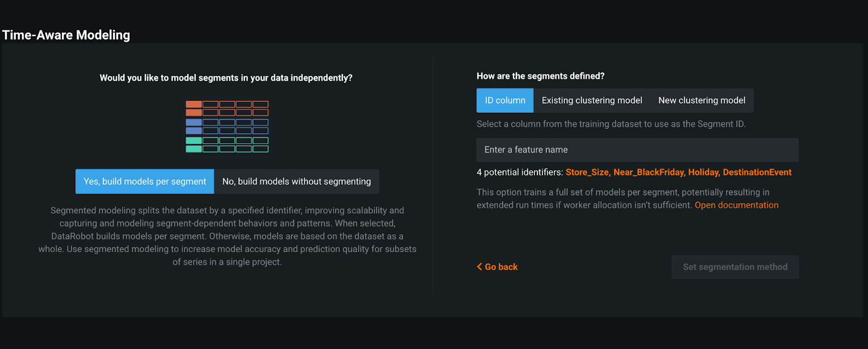868x349 pixels.
Task: Open documentation link for segmentation
Action: (x=737, y=205)
